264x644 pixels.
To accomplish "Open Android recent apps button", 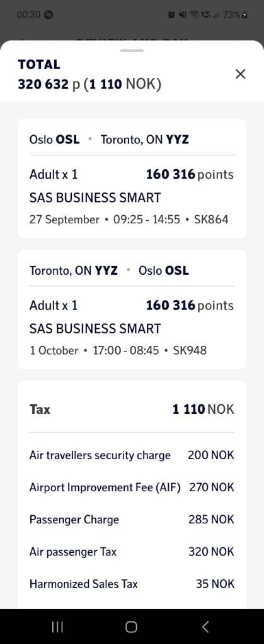I will coord(57,626).
